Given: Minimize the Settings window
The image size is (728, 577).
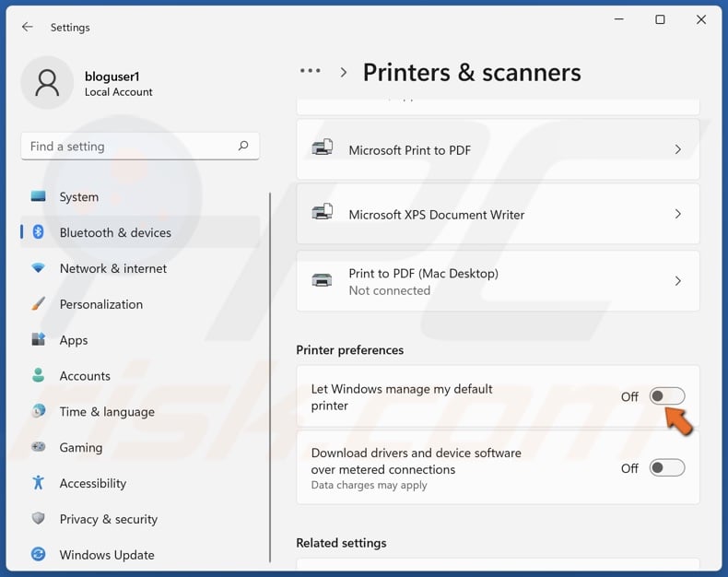Looking at the screenshot, I should click(x=619, y=19).
